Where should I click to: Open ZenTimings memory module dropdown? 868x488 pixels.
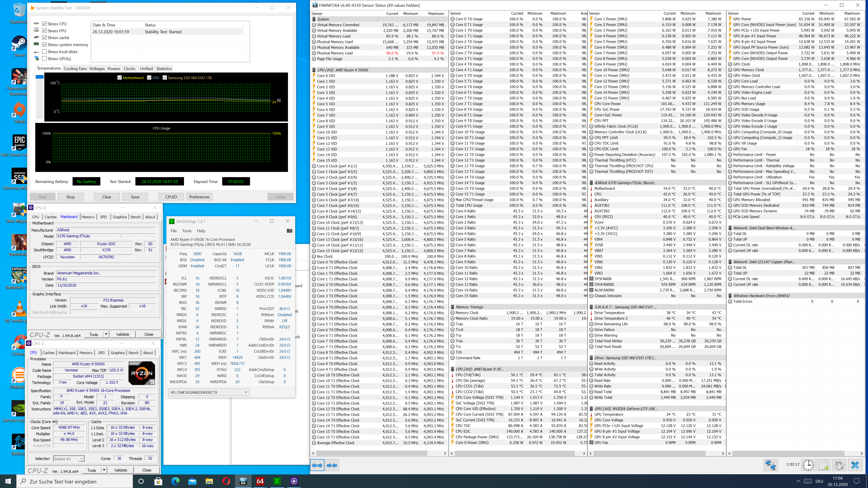209,392
